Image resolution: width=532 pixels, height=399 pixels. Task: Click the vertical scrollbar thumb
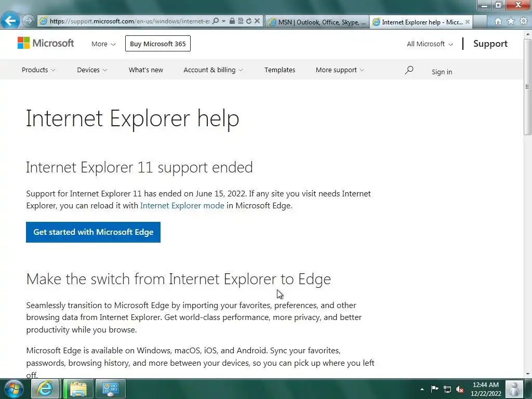(528, 87)
